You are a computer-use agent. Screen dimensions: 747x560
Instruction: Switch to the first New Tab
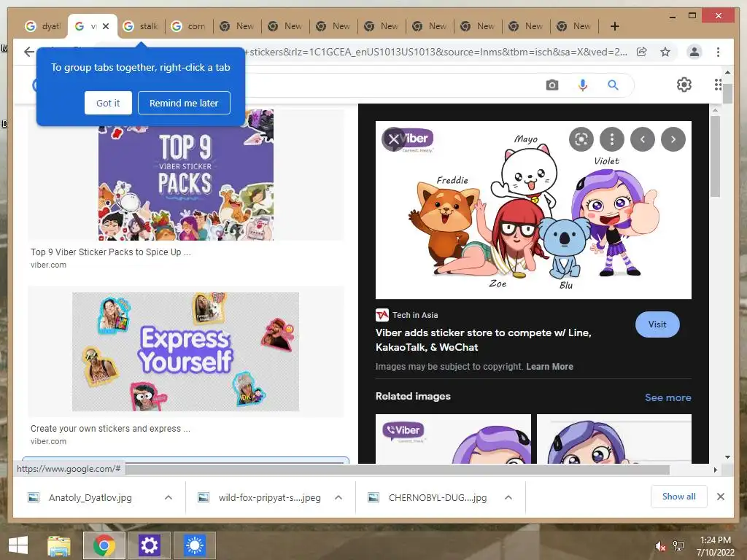pos(237,26)
